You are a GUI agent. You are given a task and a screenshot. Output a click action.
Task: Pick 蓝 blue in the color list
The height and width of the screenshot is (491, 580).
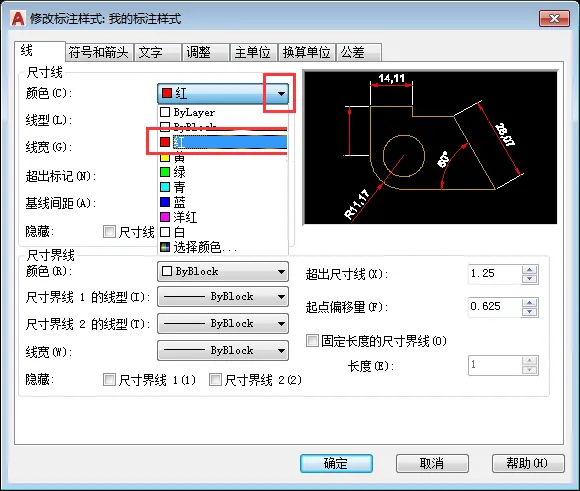[223, 202]
